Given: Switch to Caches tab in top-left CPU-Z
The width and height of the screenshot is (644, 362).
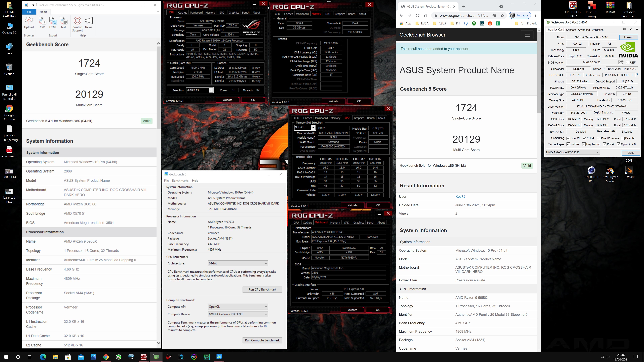Looking at the screenshot, I should pos(182,13).
